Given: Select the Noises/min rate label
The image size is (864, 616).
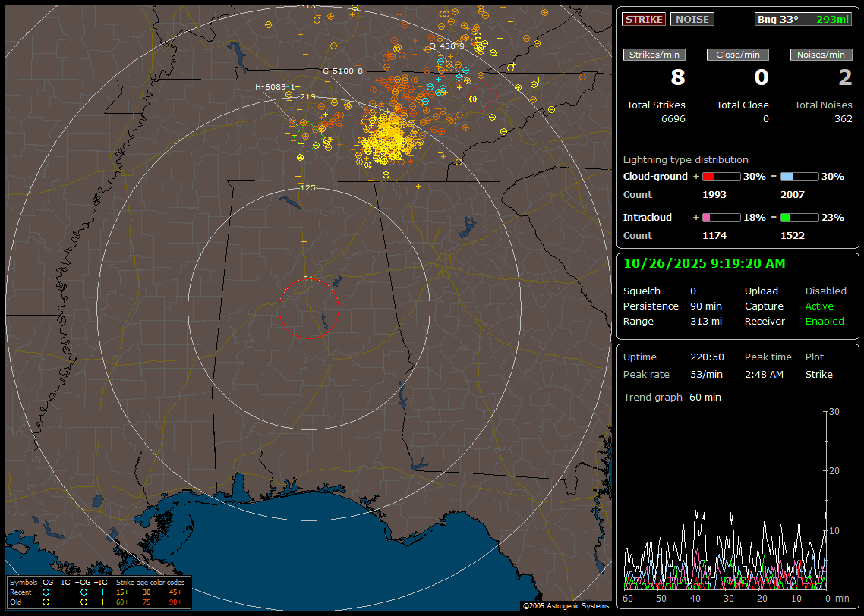Looking at the screenshot, I should 821,55.
